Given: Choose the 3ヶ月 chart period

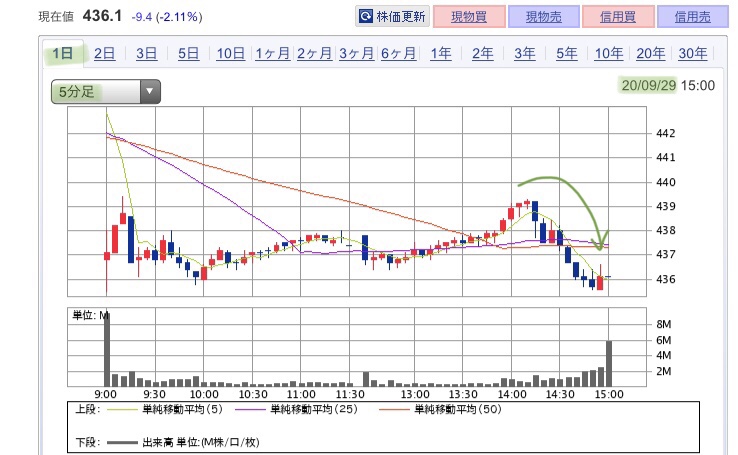Looking at the screenshot, I should tap(356, 53).
